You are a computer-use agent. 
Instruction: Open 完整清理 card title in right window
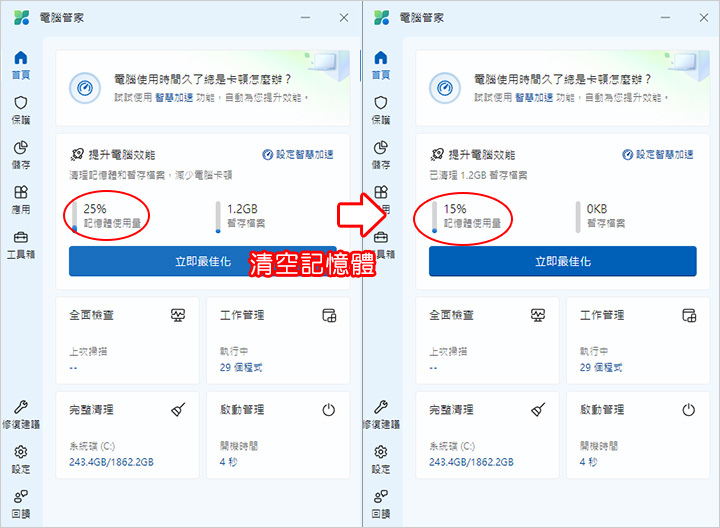(x=451, y=410)
